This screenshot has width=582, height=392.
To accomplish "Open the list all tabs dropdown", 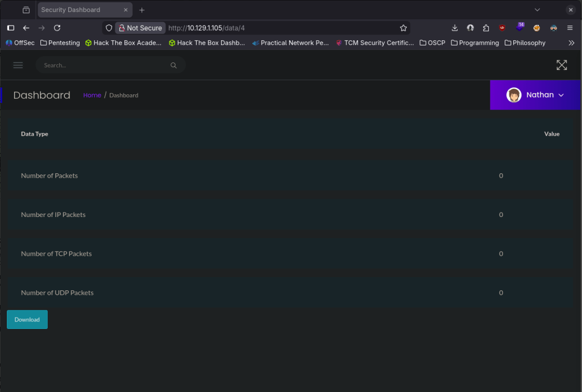I will (537, 10).
